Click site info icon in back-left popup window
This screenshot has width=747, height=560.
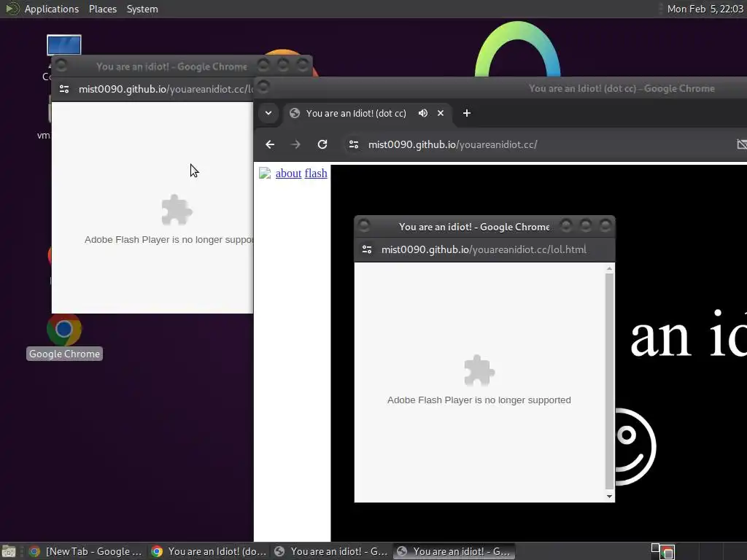coord(64,89)
